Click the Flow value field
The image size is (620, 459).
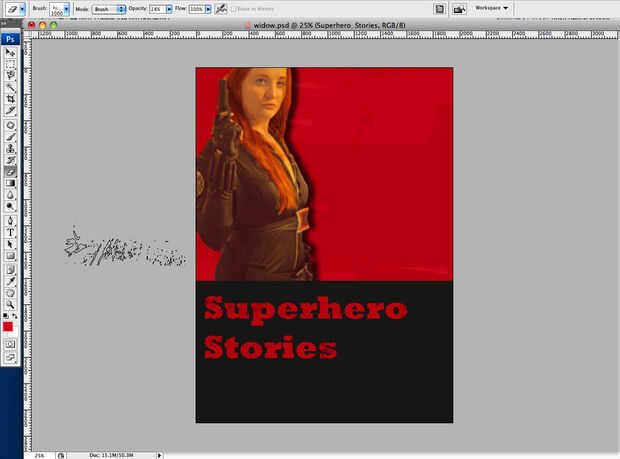point(197,9)
